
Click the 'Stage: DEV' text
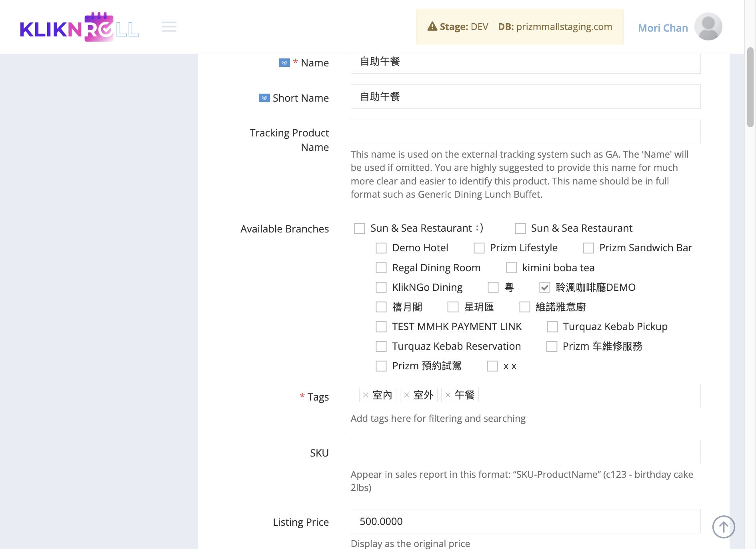click(464, 27)
